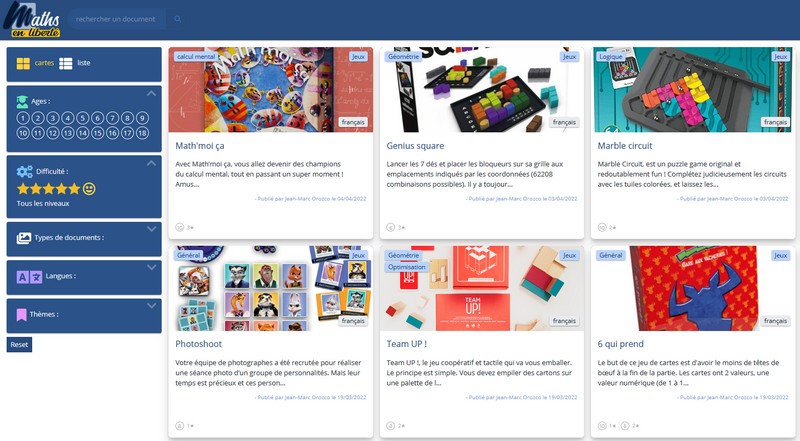
Task: Expand the Types de documents panel
Action: coord(152,229)
